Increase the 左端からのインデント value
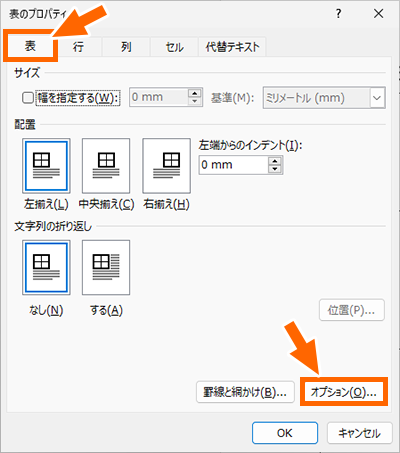Screen dimensions: 400x453 275,161
